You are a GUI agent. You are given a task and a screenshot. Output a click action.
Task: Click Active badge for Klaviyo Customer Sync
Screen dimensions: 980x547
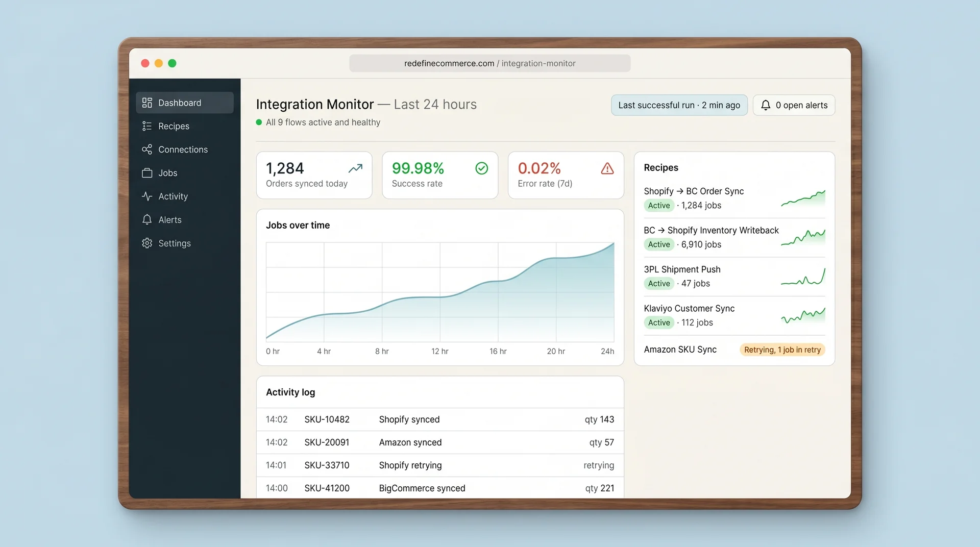[x=658, y=322]
